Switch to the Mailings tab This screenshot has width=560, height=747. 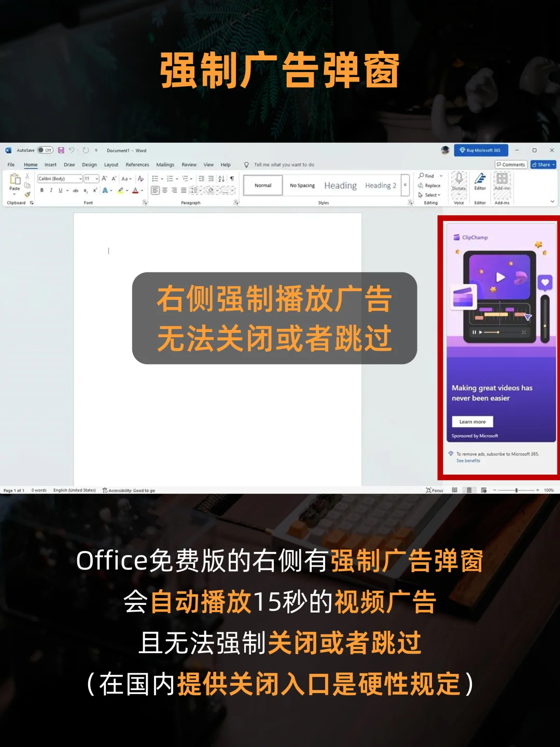coord(165,165)
